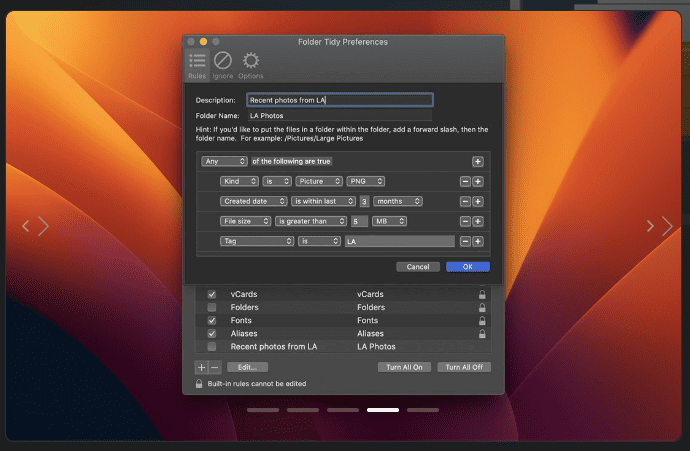Click the Fonts folder name cell
This screenshot has height=451, width=690.
[x=367, y=320]
